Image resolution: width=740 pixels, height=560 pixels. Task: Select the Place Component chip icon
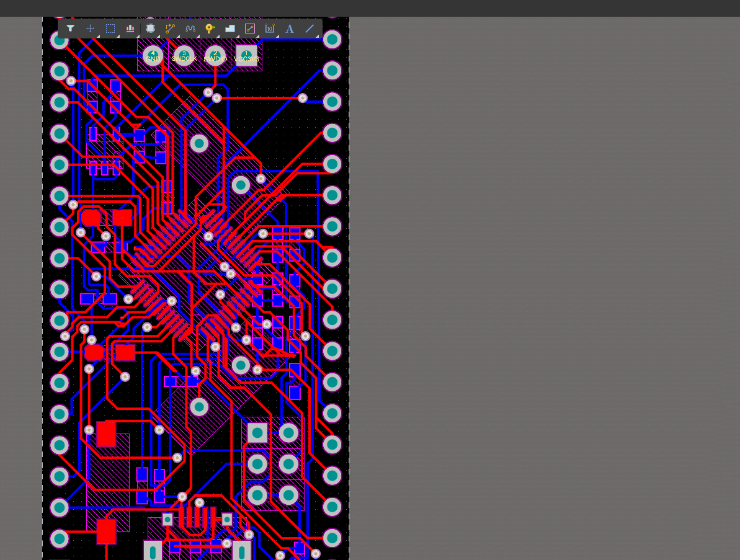(x=151, y=29)
